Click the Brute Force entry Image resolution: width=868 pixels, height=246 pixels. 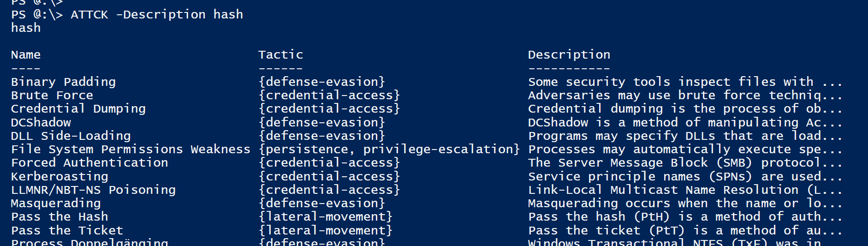coord(52,96)
